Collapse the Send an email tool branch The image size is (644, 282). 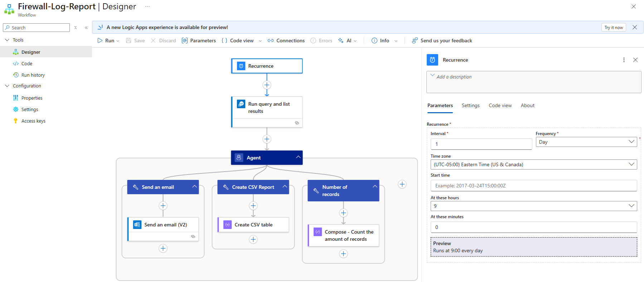[x=194, y=187]
